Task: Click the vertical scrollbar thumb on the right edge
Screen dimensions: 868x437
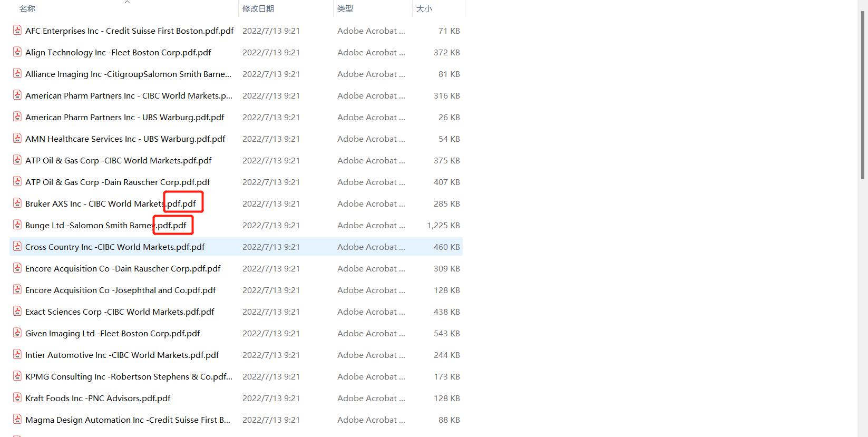Action: tap(863, 95)
